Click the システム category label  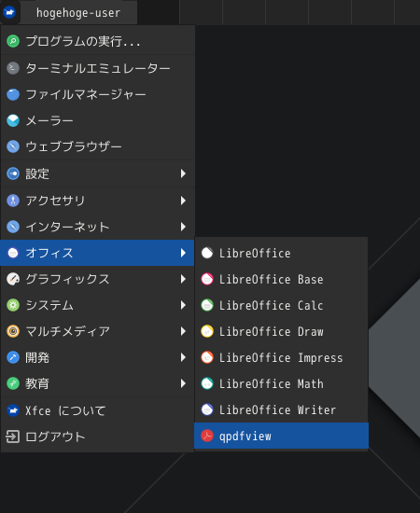point(49,305)
